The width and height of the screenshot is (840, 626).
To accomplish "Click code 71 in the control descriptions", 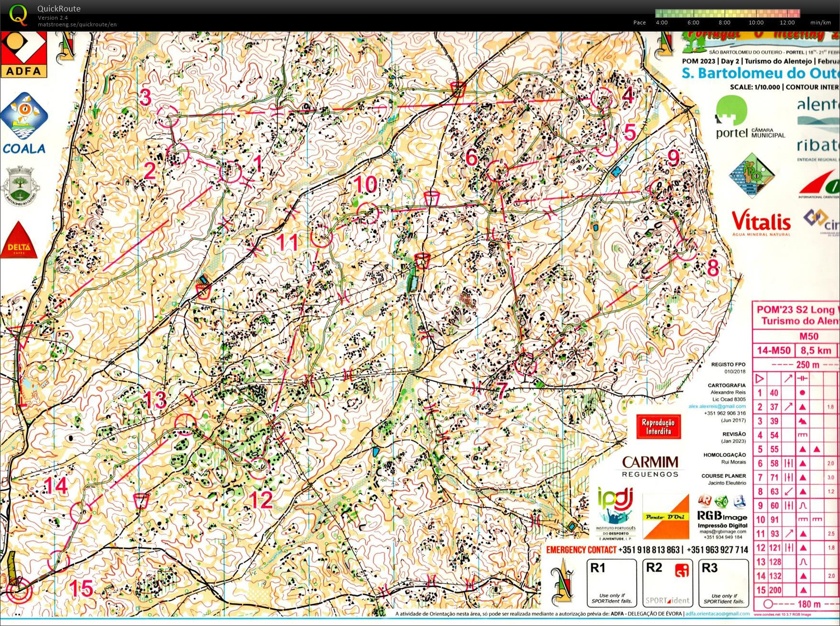I will point(774,478).
